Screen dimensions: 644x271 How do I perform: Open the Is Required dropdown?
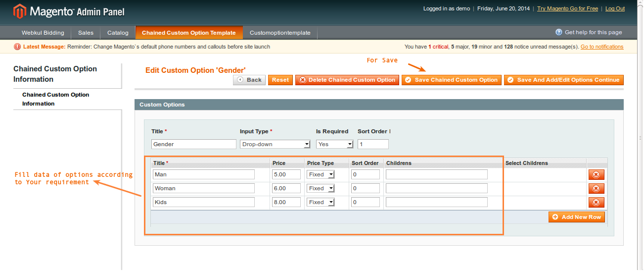tap(335, 144)
